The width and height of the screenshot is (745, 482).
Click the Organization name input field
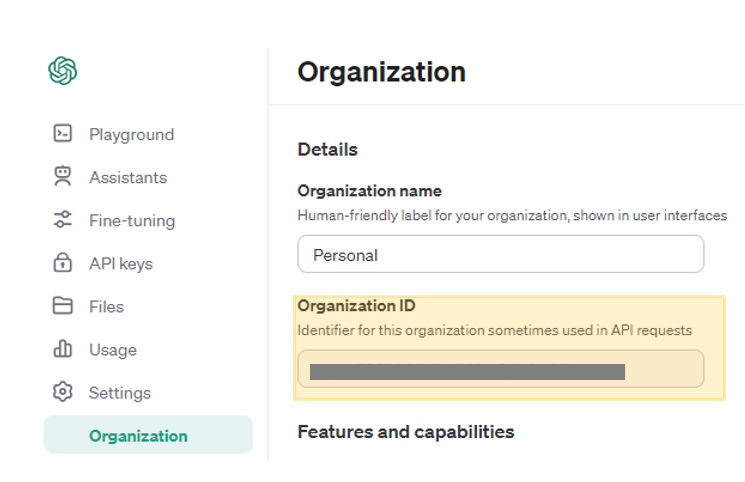click(x=501, y=254)
